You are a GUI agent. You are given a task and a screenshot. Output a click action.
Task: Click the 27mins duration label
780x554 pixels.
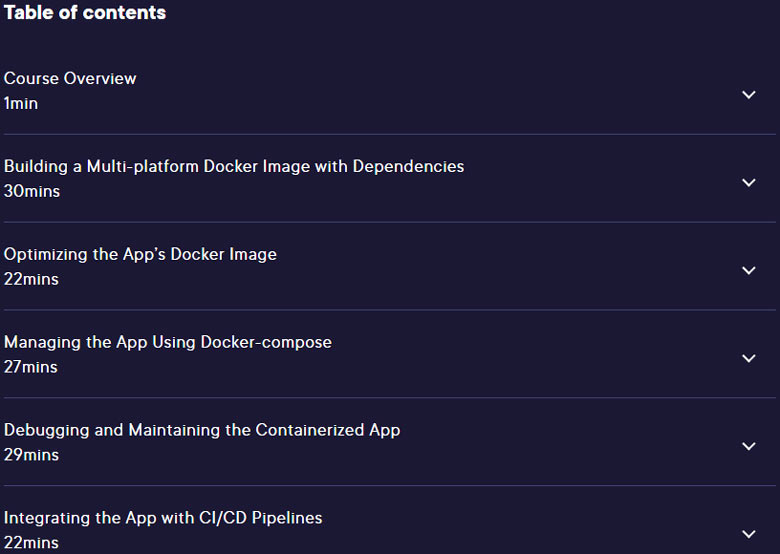point(31,367)
